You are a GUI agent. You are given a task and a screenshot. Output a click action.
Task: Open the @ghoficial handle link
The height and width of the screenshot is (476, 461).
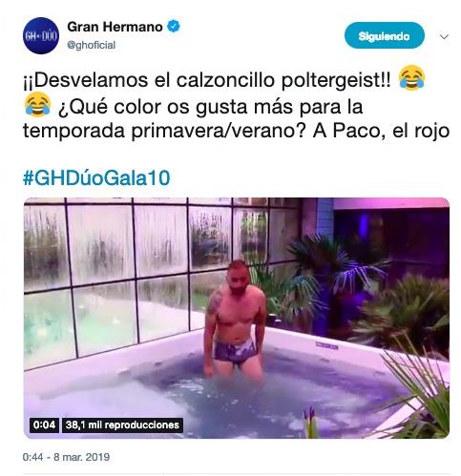pyautogui.click(x=91, y=45)
